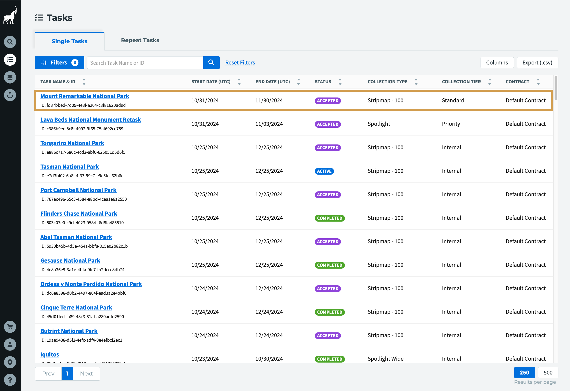Open settings gear in the sidebar

[x=10, y=362]
